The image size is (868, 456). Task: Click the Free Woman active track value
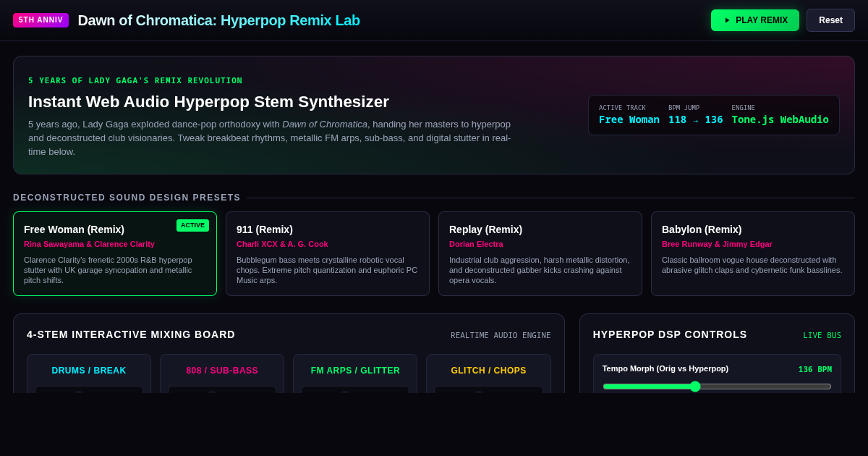click(x=629, y=119)
